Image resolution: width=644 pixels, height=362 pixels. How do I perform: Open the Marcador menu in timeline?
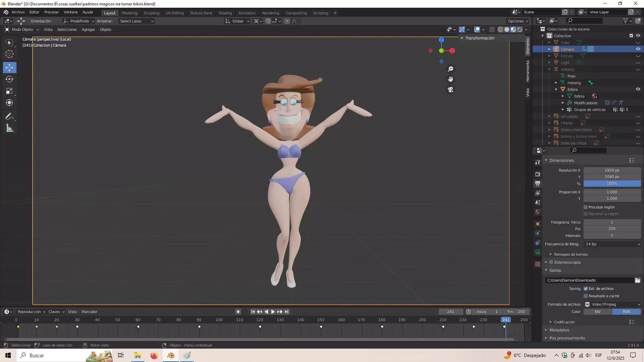coord(89,312)
